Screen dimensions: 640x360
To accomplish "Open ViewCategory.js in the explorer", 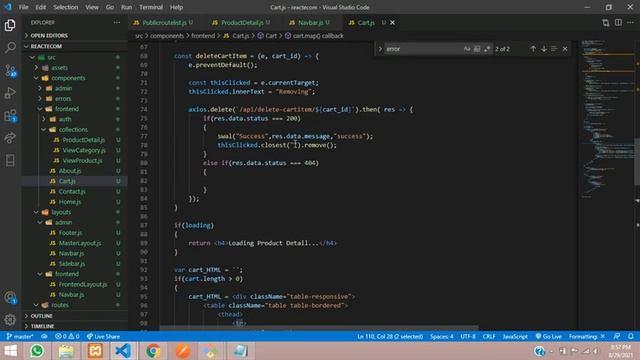I will 84,150.
